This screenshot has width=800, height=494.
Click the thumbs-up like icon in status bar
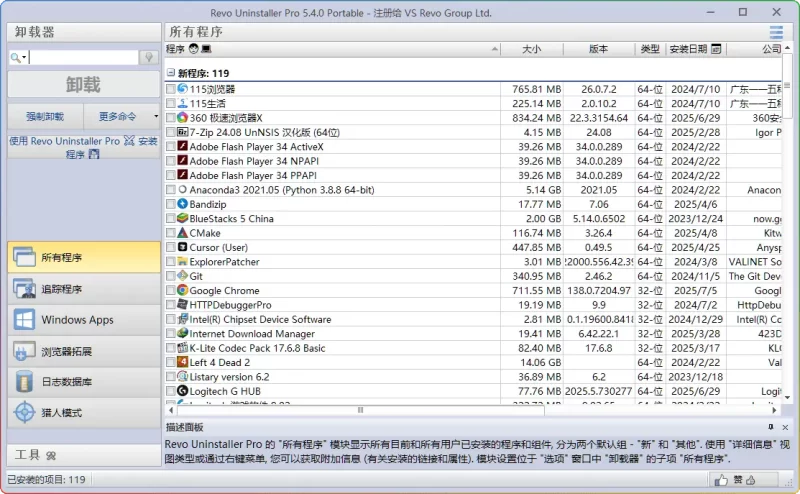[x=721, y=480]
